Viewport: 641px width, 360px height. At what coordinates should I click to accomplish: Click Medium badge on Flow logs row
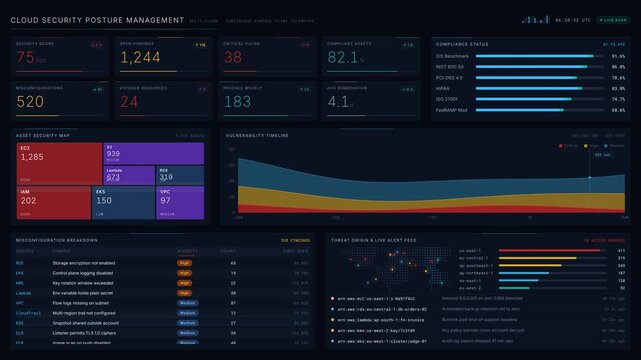[188, 303]
